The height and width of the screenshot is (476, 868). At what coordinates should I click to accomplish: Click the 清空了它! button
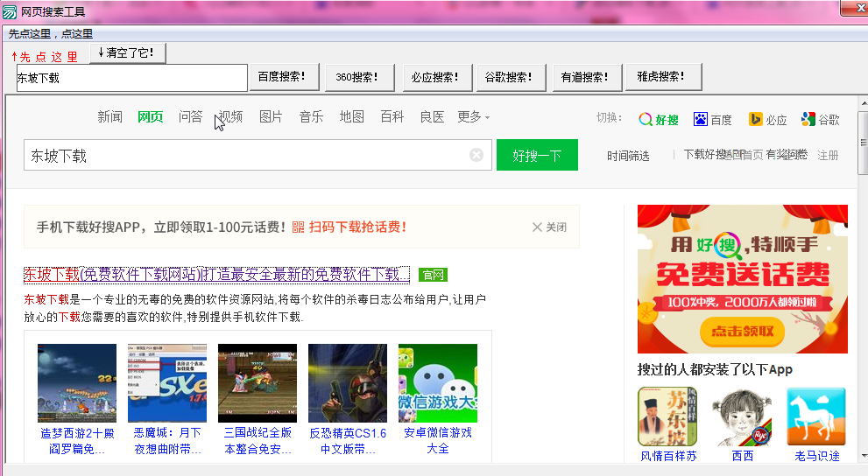tap(128, 53)
